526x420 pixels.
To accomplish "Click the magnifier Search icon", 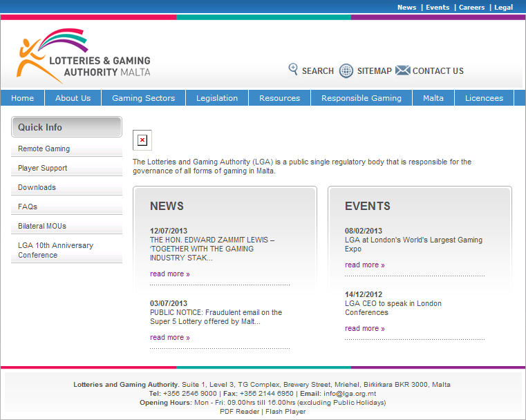I will 293,69.
